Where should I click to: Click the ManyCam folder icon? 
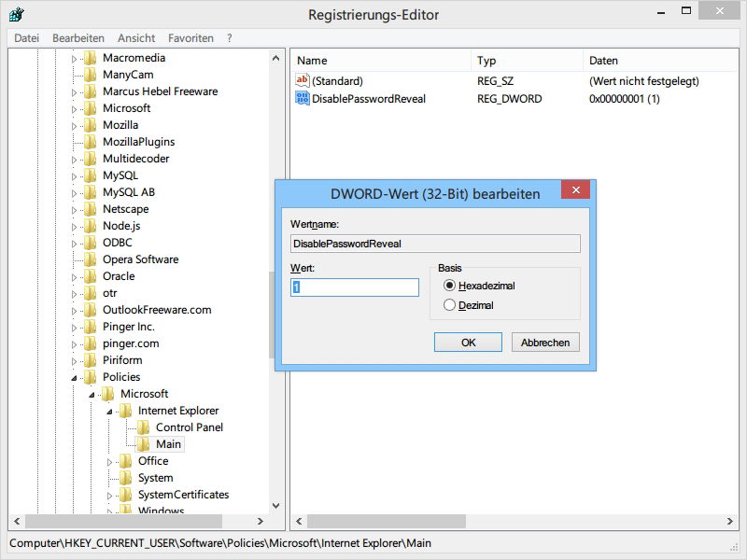click(90, 75)
